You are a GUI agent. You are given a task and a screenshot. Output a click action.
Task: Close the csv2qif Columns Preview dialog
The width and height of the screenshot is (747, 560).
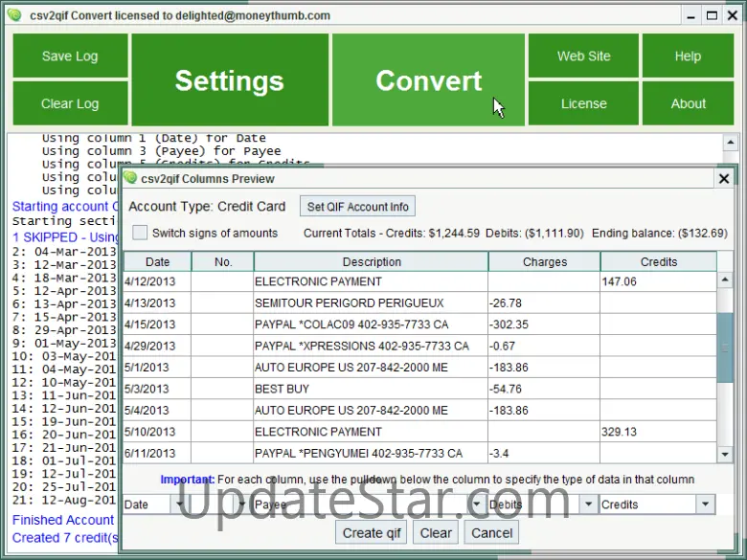(x=724, y=179)
